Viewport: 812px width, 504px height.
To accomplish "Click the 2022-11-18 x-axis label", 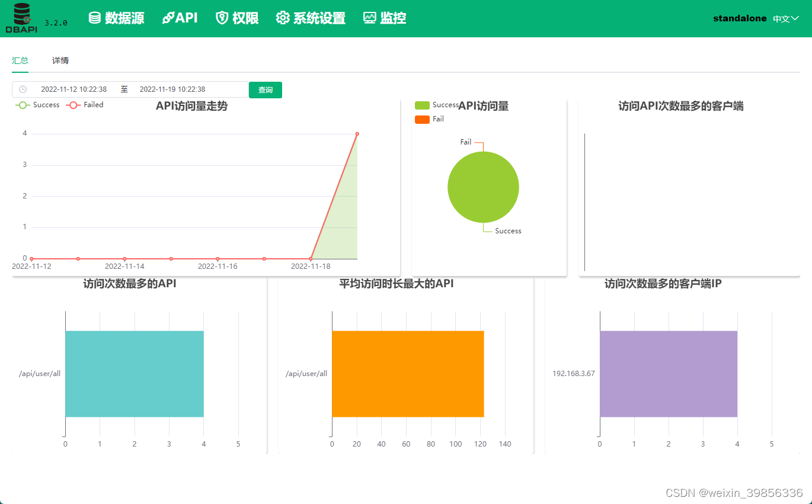I will point(311,267).
